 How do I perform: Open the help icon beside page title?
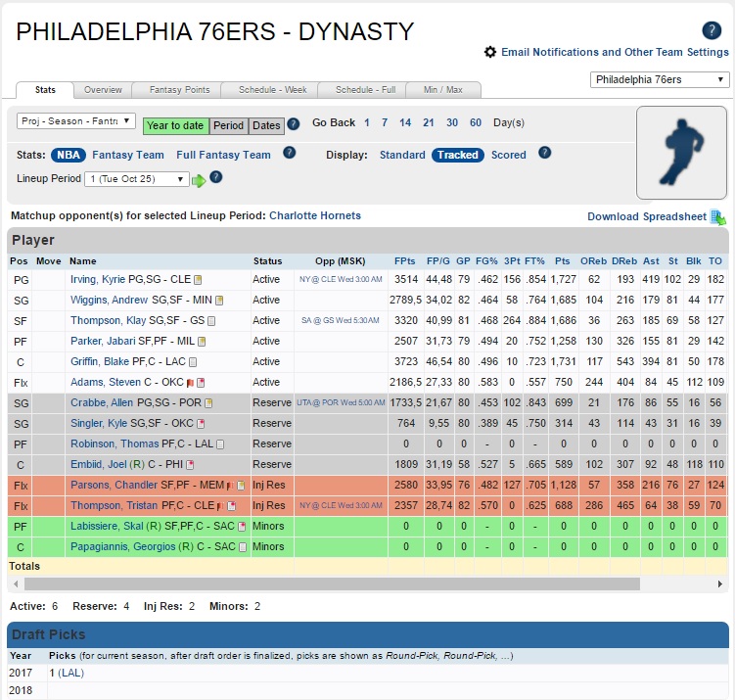point(712,30)
